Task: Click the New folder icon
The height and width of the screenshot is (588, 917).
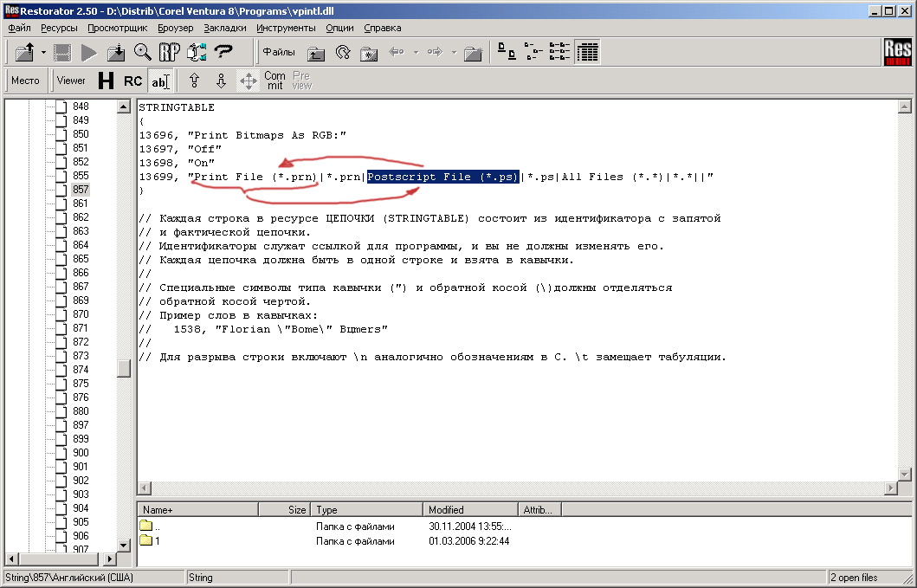Action: pos(473,53)
